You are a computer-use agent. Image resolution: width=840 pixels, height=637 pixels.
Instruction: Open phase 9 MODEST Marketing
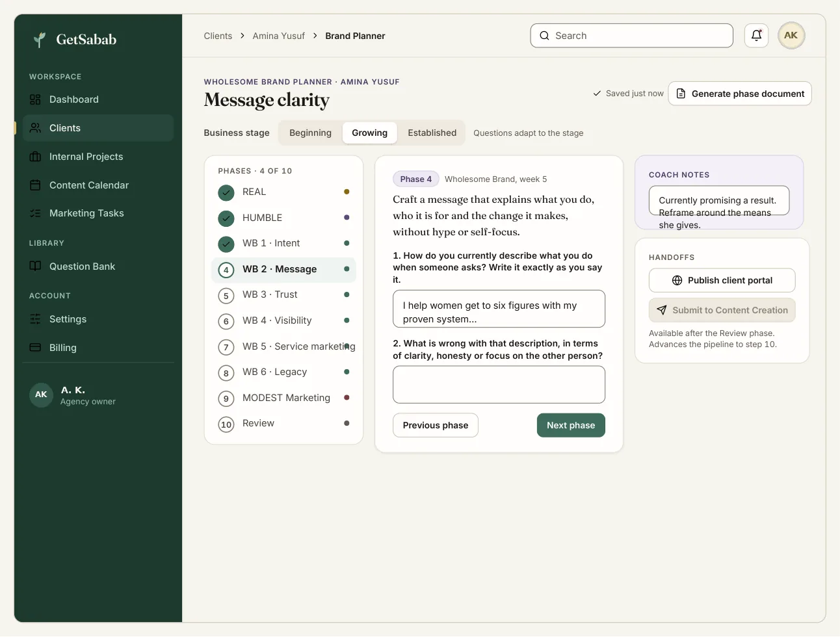(284, 398)
